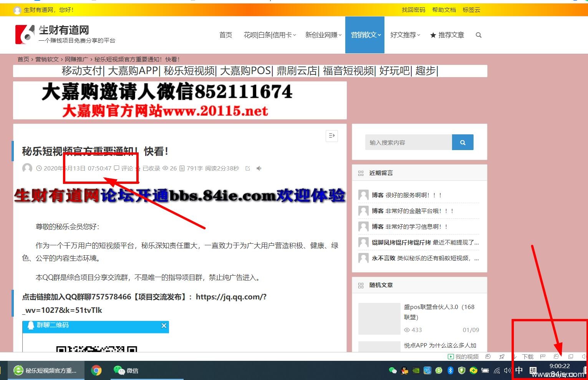Click the 网赚推广 breadcrumb link
This screenshot has width=588, height=380.
coord(76,59)
